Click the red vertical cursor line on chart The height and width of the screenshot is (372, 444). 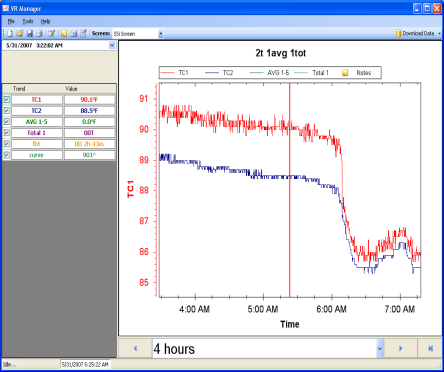click(289, 190)
